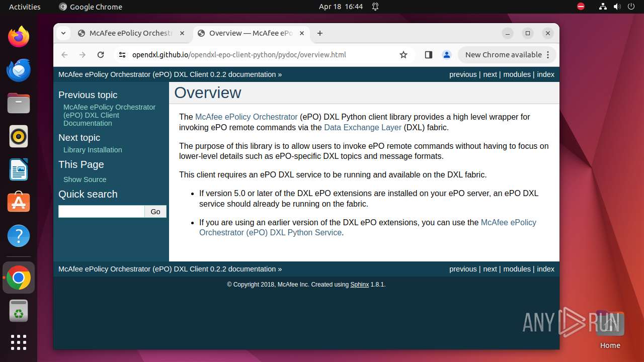
Task: Open the clock and calendar menu
Action: [x=341, y=7]
